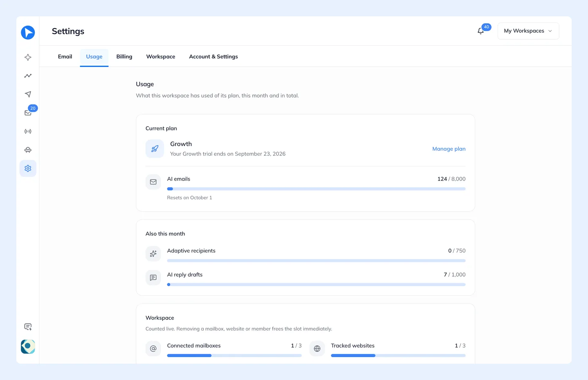Image resolution: width=588 pixels, height=380 pixels.
Task: Click the '0 / 750' recipients count
Action: point(457,251)
